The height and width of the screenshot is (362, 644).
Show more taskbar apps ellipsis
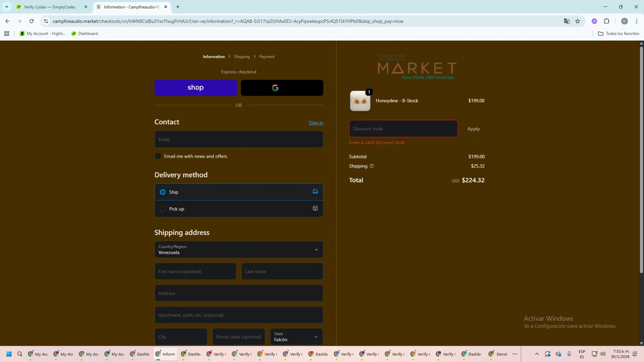(515, 354)
